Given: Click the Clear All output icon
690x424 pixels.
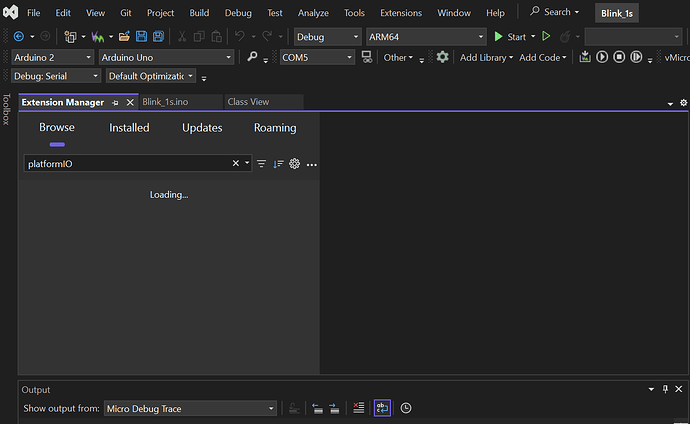Looking at the screenshot, I should coord(359,408).
